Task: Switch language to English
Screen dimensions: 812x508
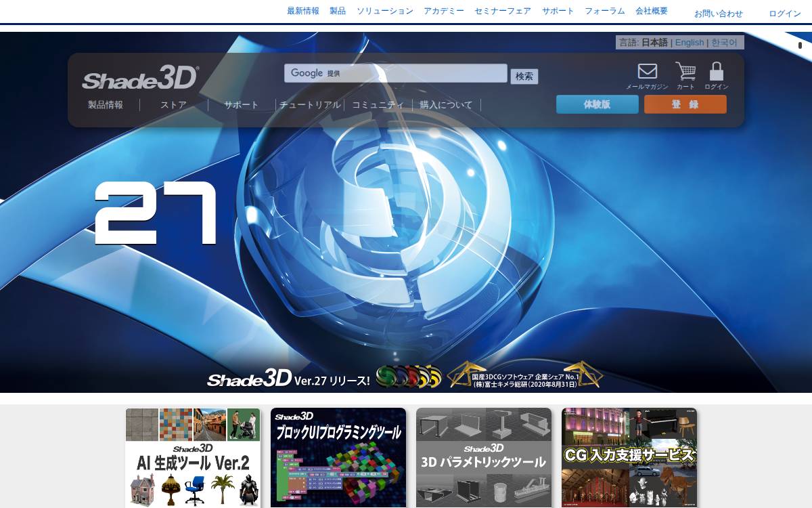Action: pyautogui.click(x=690, y=42)
